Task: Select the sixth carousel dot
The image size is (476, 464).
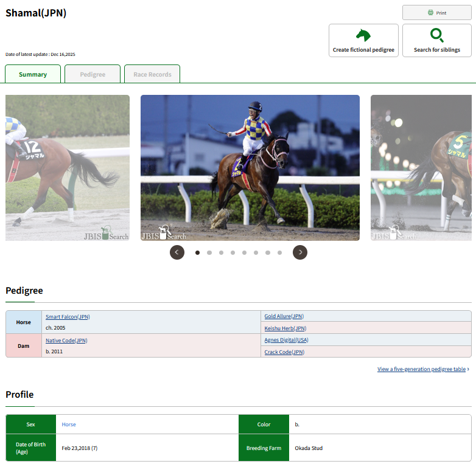Action: coord(256,252)
